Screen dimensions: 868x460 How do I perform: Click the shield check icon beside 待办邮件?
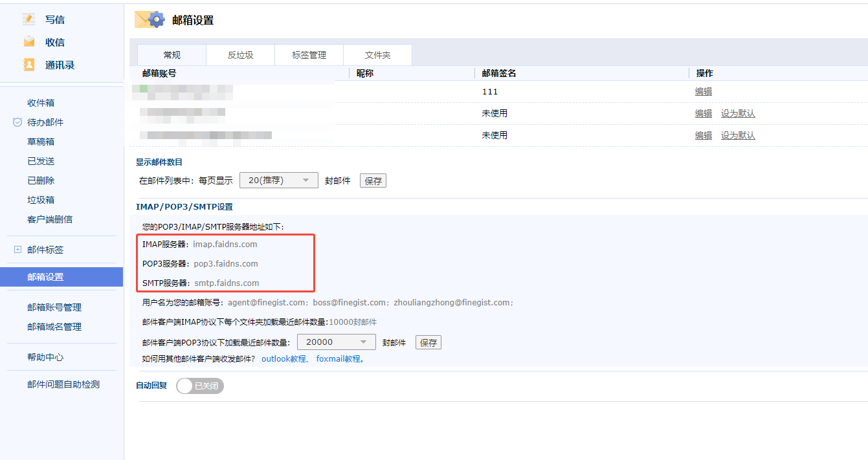point(17,122)
